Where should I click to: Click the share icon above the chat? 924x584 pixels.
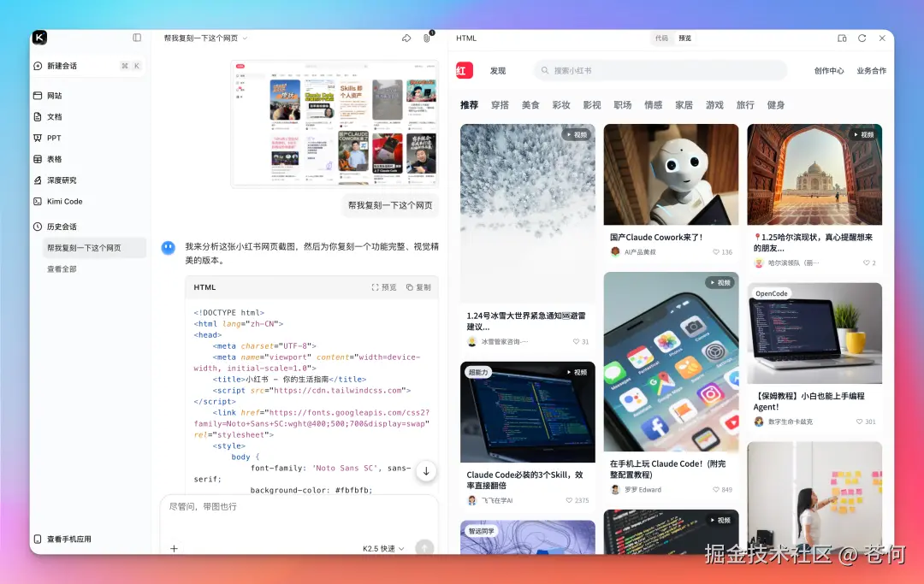click(x=406, y=38)
